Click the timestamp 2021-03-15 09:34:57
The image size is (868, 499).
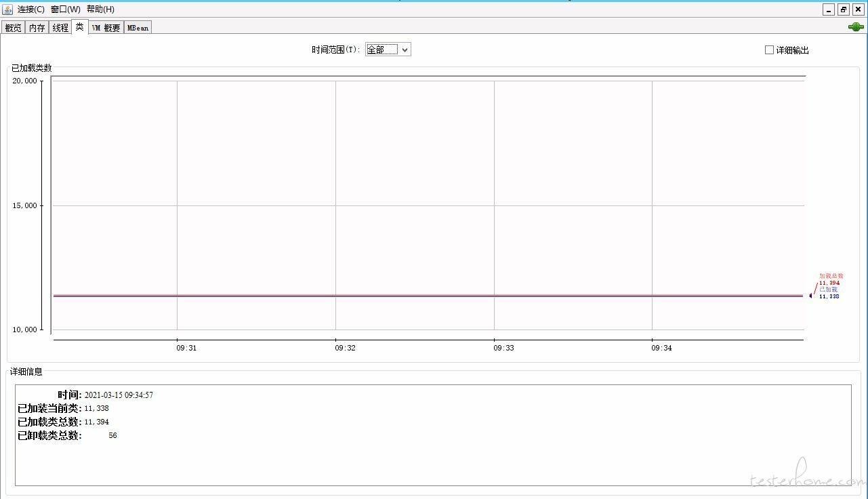119,395
